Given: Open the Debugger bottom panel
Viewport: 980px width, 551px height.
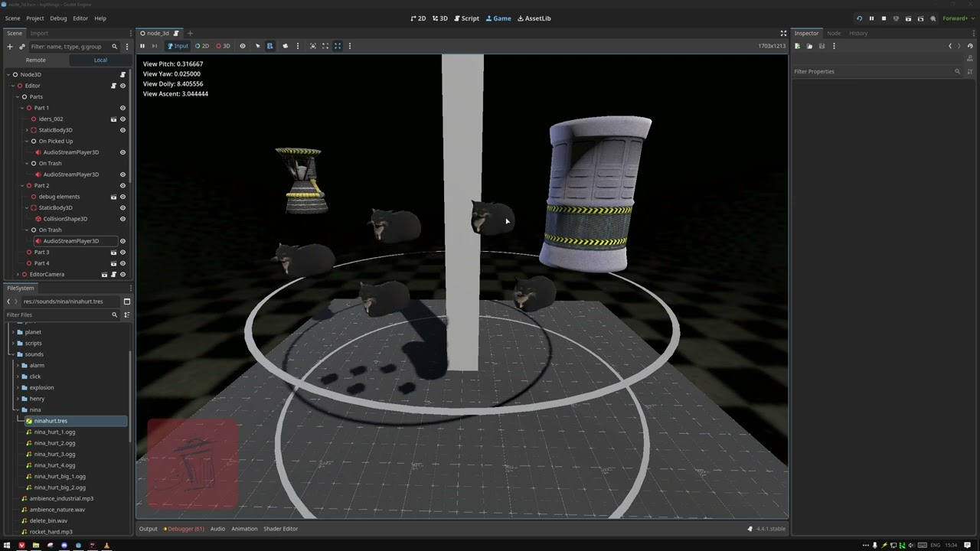Looking at the screenshot, I should coord(184,529).
